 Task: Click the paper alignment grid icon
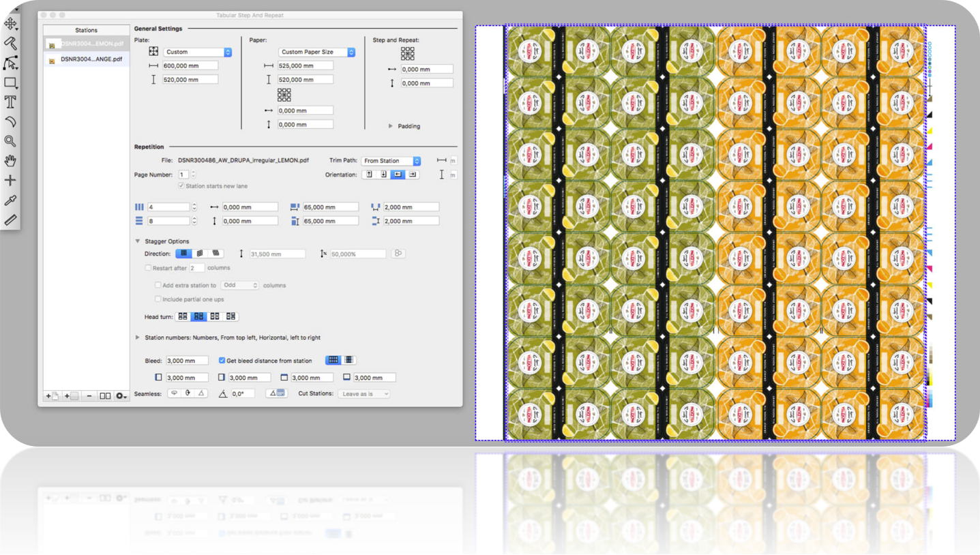click(x=284, y=95)
